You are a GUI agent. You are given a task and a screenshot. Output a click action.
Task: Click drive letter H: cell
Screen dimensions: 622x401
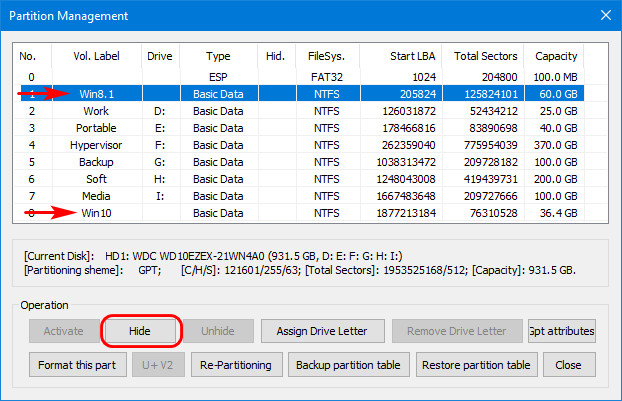[x=159, y=179]
